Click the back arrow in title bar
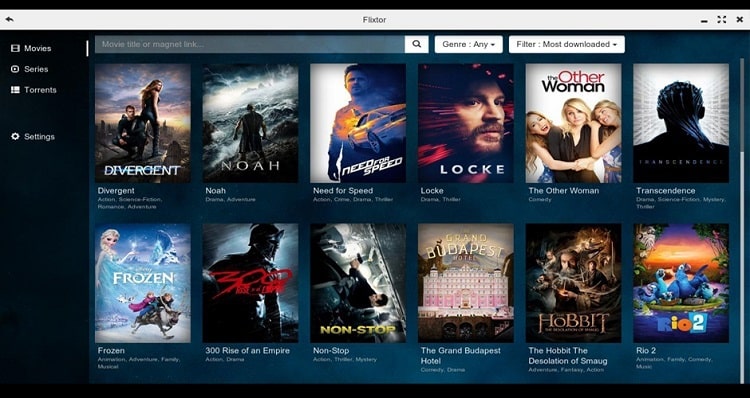This screenshot has height=398, width=750. (10, 20)
